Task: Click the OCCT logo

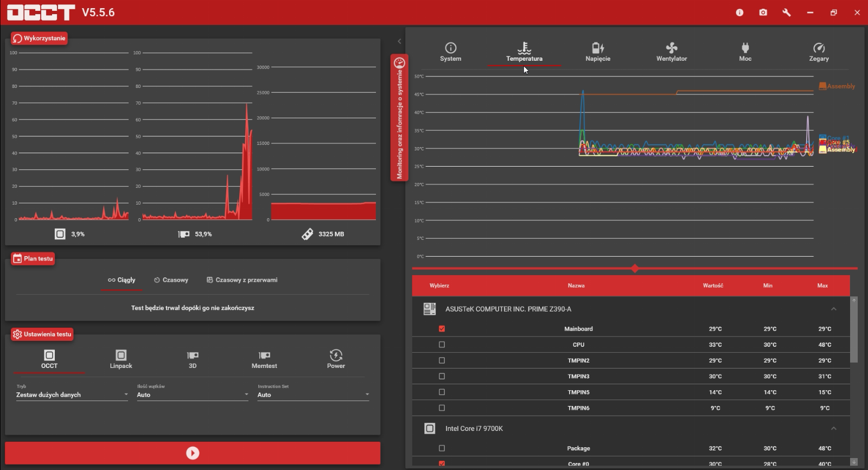Action: [41, 12]
